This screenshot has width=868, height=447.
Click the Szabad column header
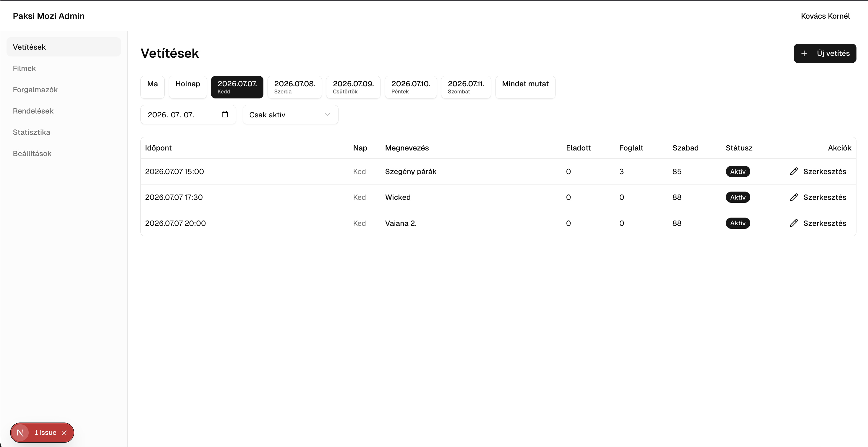[x=685, y=148]
